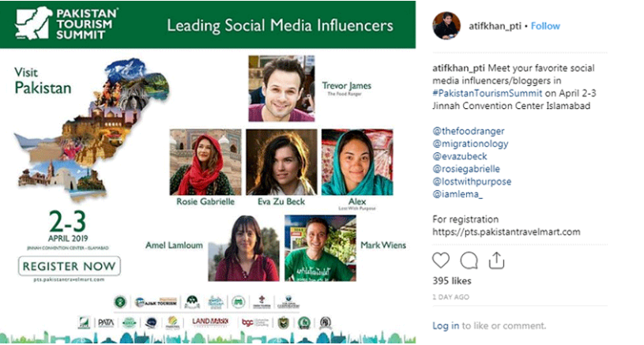Click the share upload icon
The height and width of the screenshot is (345, 644).
(x=496, y=261)
